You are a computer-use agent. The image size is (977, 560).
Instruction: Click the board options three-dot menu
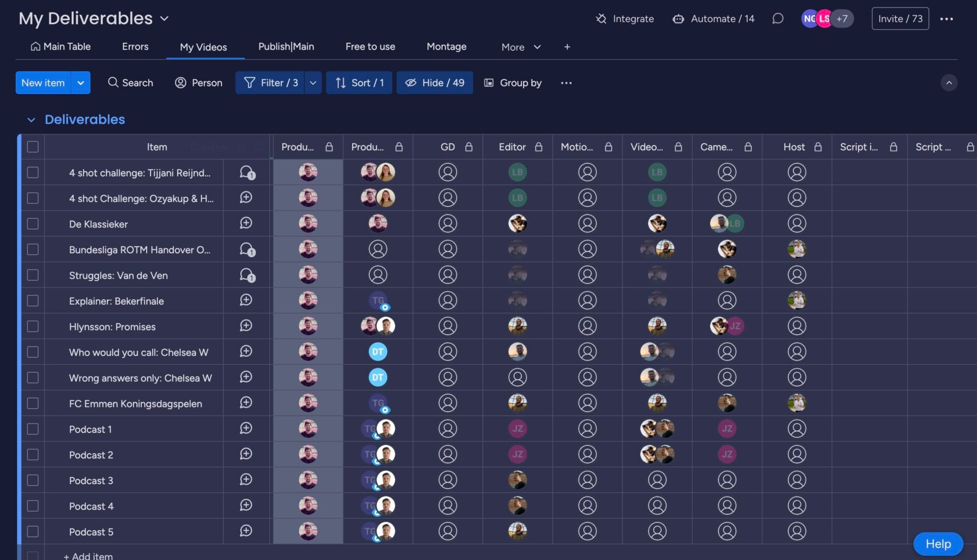coord(946,19)
